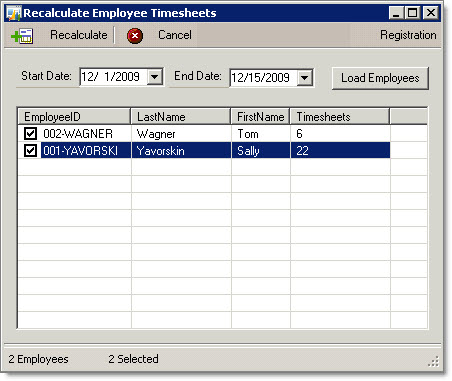Sort by the Timesheets column header
This screenshot has width=452, height=381.
340,117
